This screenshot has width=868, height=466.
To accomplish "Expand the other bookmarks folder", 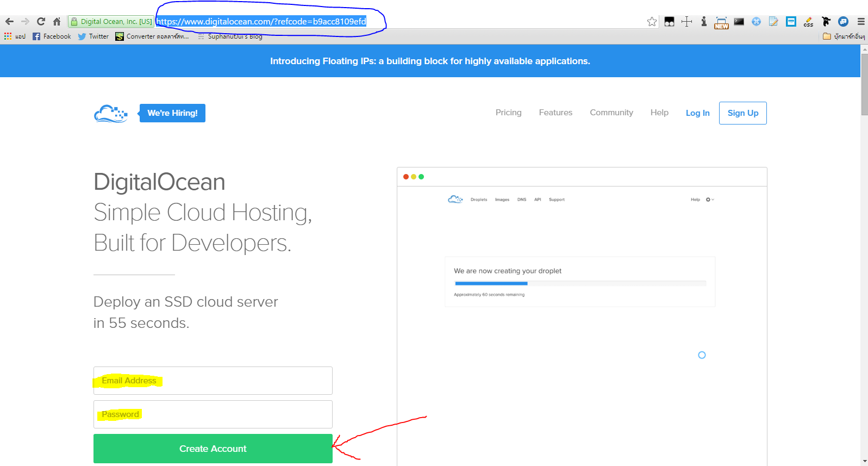I will (844, 36).
